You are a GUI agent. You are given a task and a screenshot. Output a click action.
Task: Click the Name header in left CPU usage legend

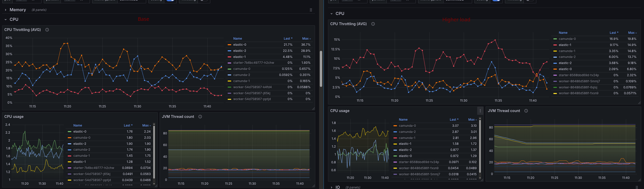point(78,125)
